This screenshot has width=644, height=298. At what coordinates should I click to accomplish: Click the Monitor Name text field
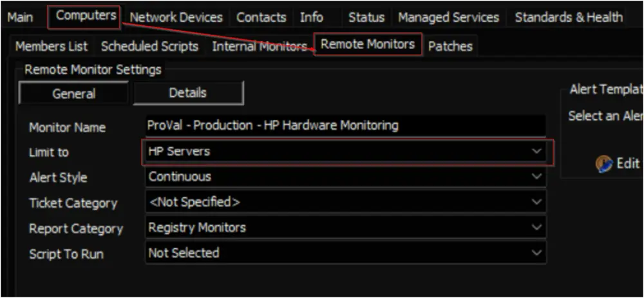coord(346,126)
